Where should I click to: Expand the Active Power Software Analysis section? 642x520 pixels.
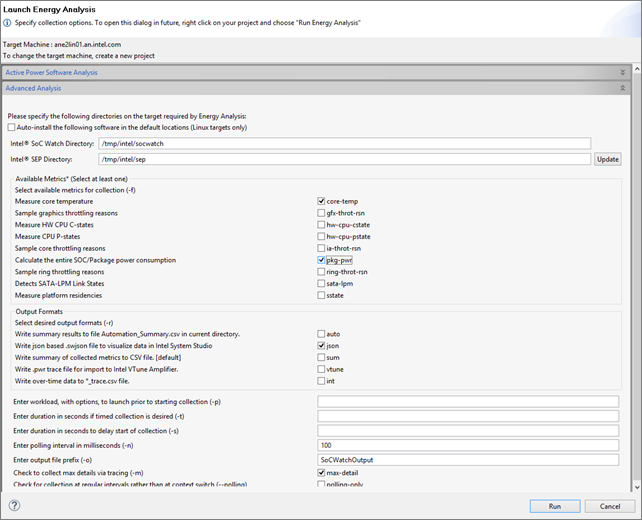(623, 72)
